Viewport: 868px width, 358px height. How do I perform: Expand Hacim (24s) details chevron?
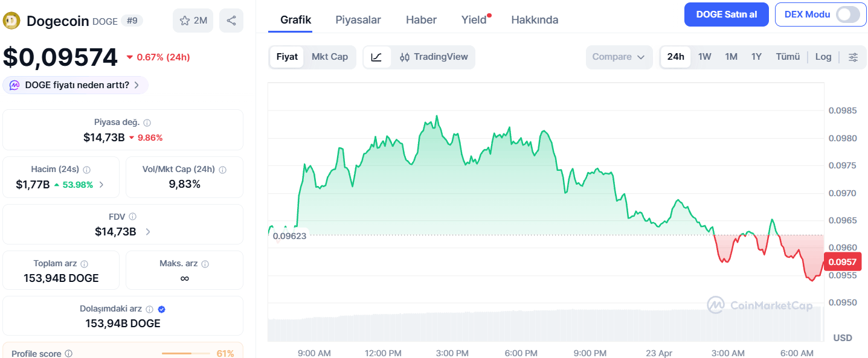coord(101,185)
